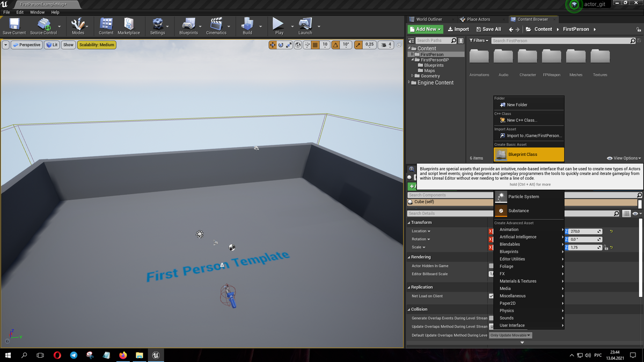The image size is (644, 362).
Task: Open the Settings toolbar icon
Action: point(158,26)
